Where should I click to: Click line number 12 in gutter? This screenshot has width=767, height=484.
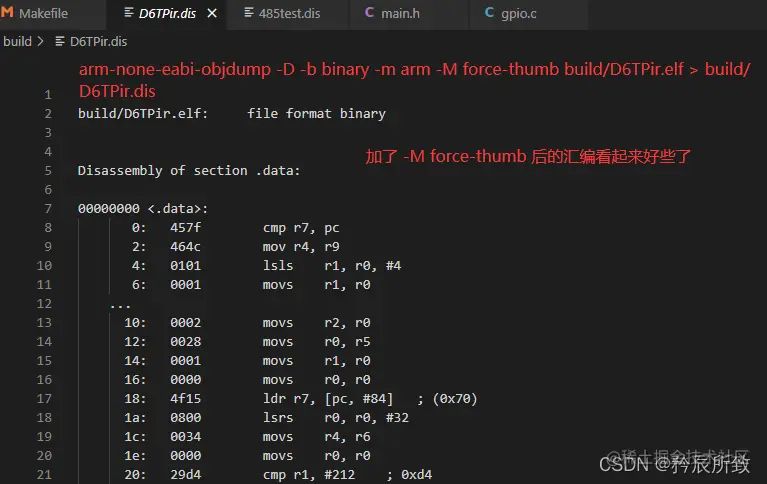tap(44, 303)
